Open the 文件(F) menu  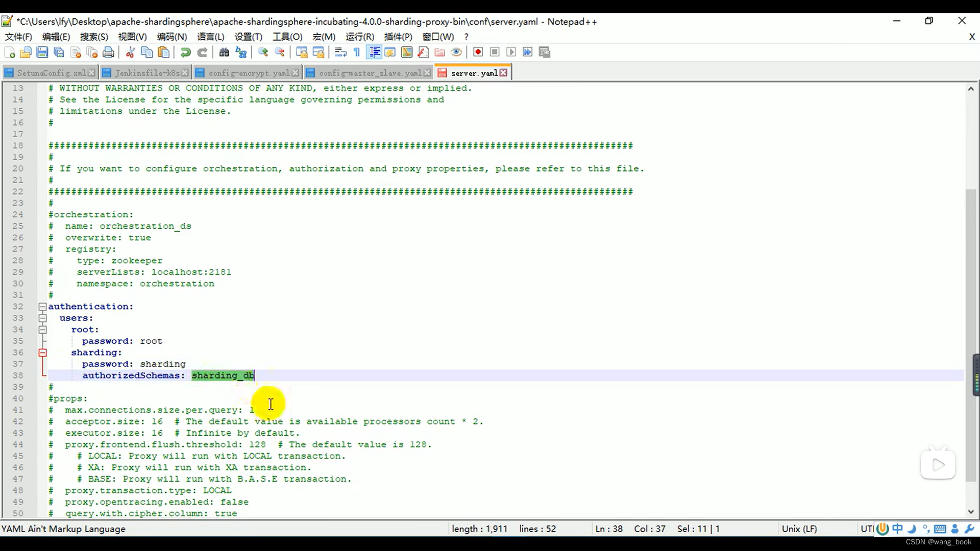(18, 37)
